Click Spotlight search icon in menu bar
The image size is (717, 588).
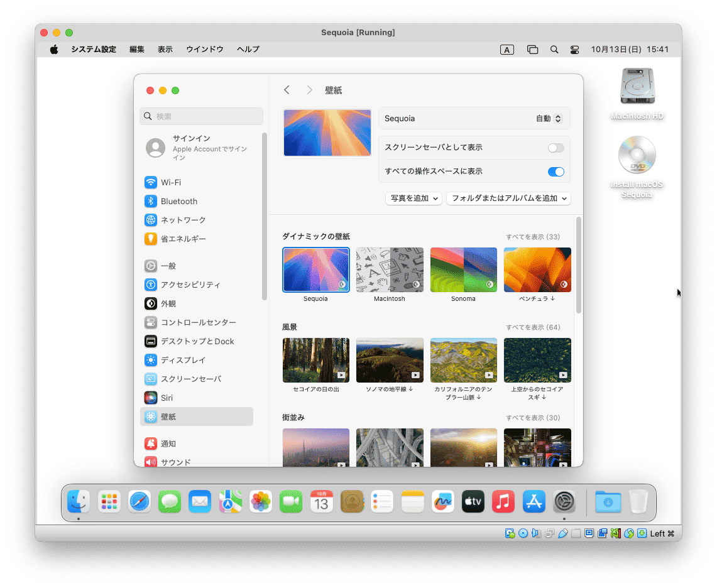click(x=554, y=50)
